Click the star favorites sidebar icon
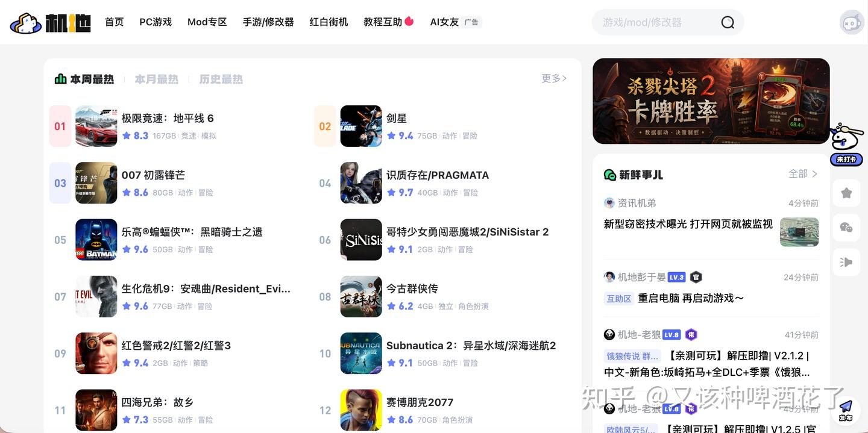This screenshot has width=868, height=433. pyautogui.click(x=846, y=193)
